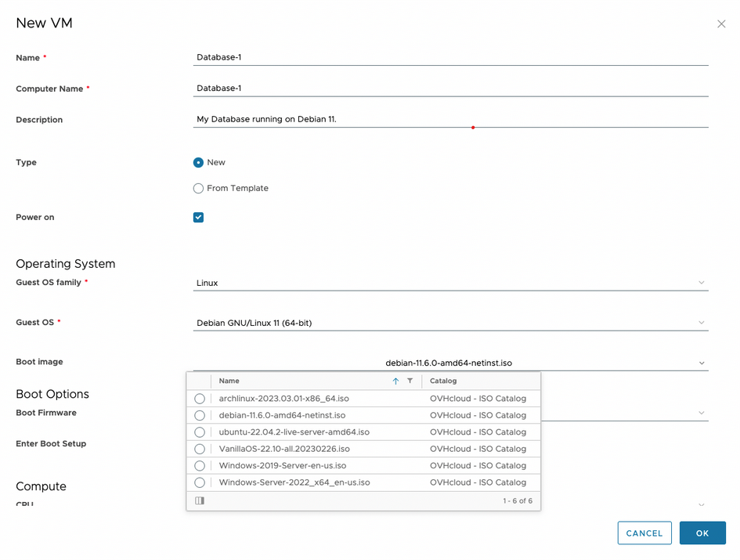Sort the Name column ascending
This screenshot has height=560, width=740.
pyautogui.click(x=395, y=381)
